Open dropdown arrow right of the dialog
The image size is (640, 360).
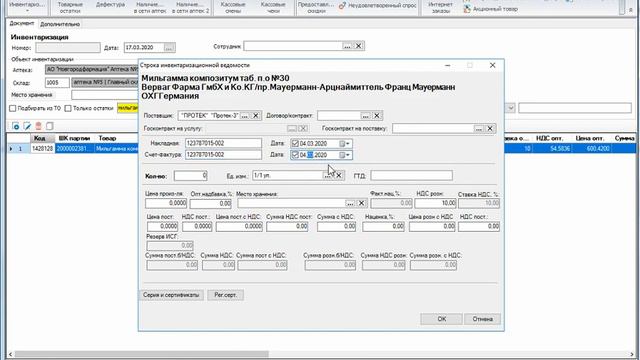coord(511,108)
